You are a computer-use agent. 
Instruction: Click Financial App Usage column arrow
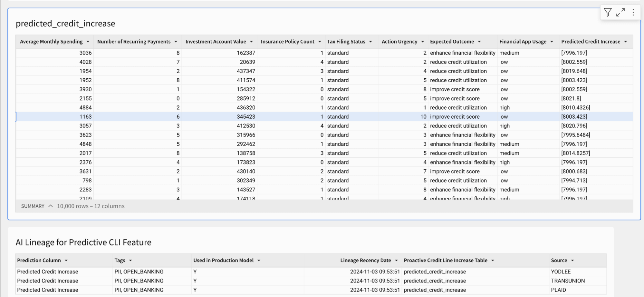pos(552,42)
